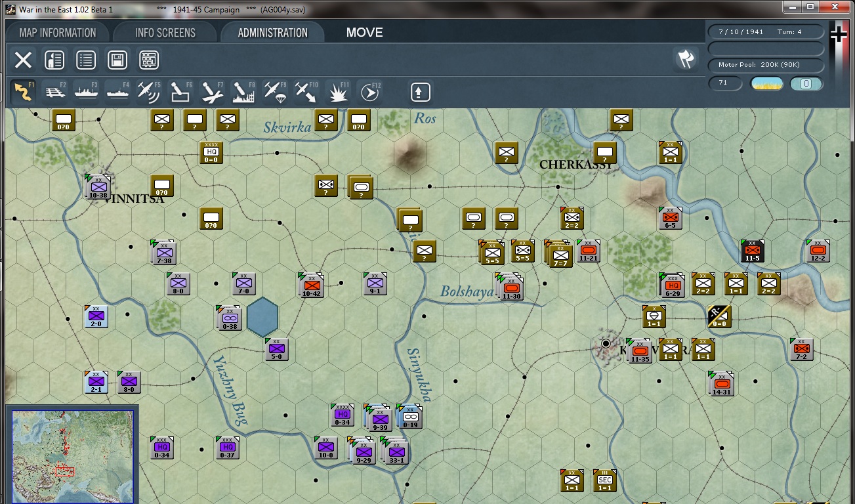This screenshot has width=855, height=504.
Task: Select the red HQ unit labeled 6-29
Action: click(672, 285)
